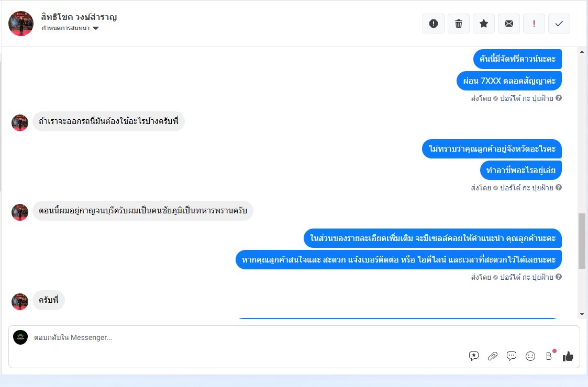Send a thumbs-up like
The height and width of the screenshot is (387, 588).
tap(568, 356)
